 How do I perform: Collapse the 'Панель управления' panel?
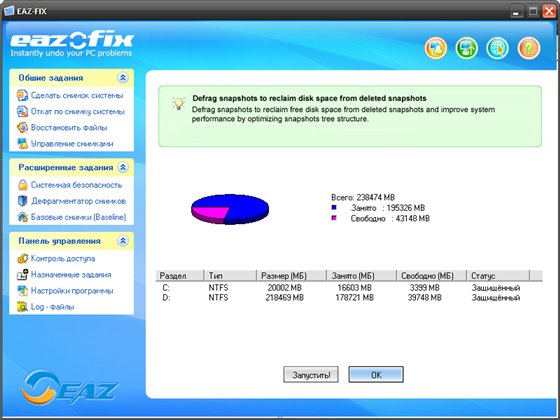pyautogui.click(x=123, y=241)
